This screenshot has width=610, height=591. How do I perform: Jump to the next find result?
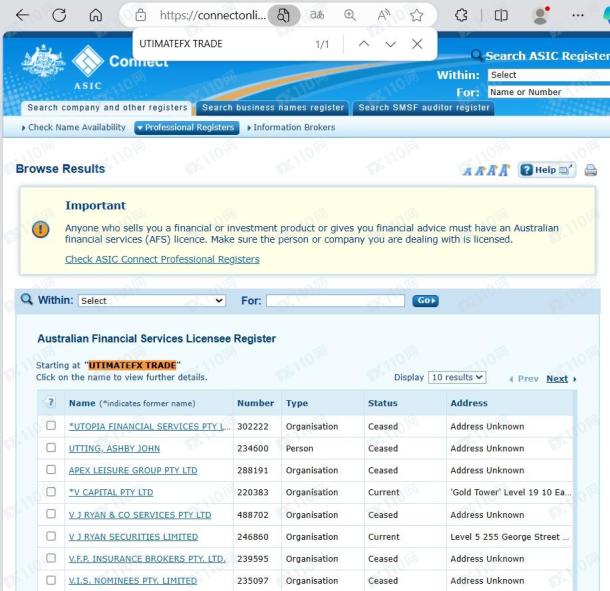(391, 44)
